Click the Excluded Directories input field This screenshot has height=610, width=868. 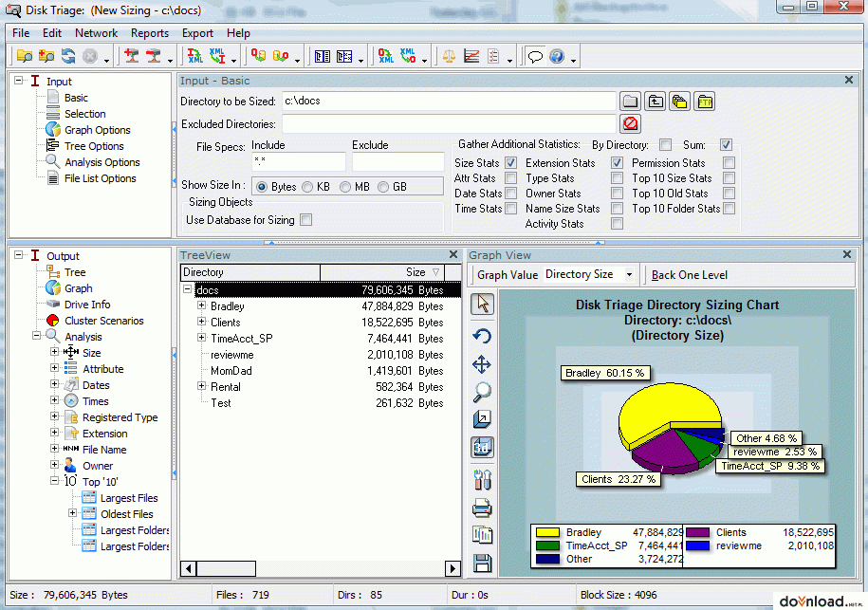[449, 124]
